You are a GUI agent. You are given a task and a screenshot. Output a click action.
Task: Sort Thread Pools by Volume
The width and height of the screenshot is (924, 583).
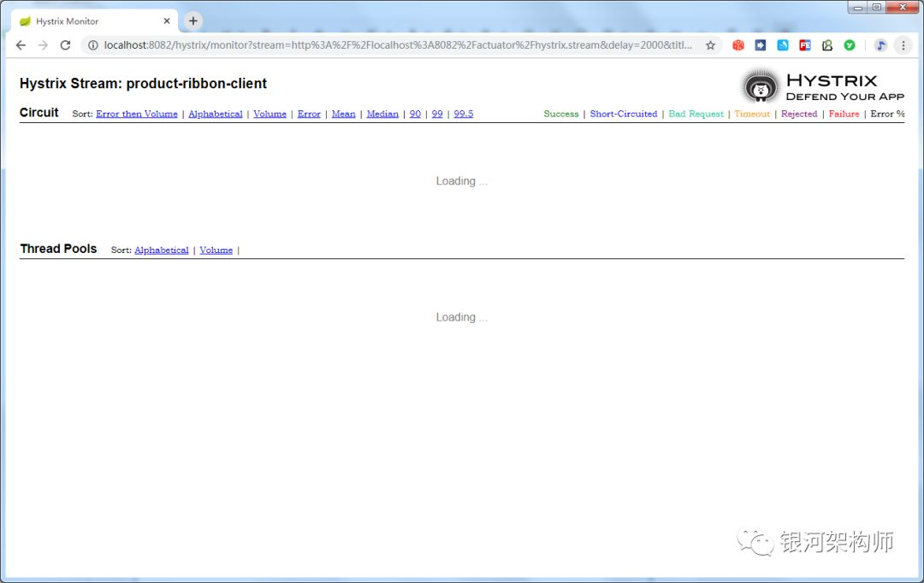[x=216, y=250]
